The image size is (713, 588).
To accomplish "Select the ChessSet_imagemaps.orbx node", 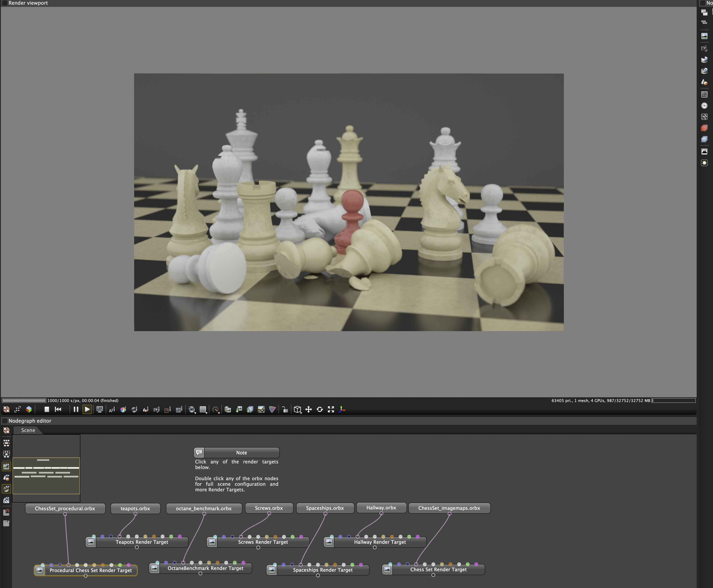I will [449, 508].
